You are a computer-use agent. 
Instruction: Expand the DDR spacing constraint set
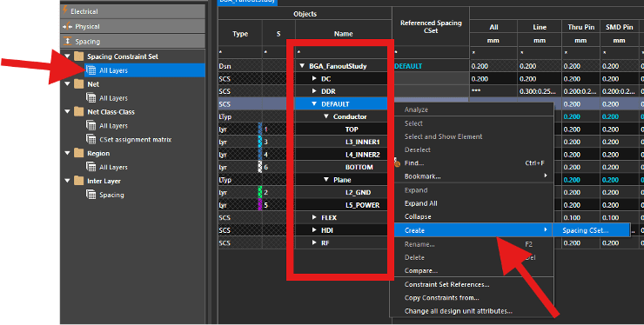(314, 91)
